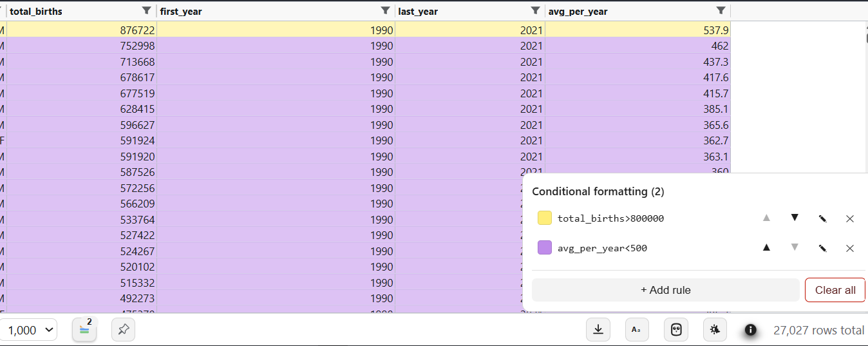Select the avg_per_year cell 365.6

(637, 125)
